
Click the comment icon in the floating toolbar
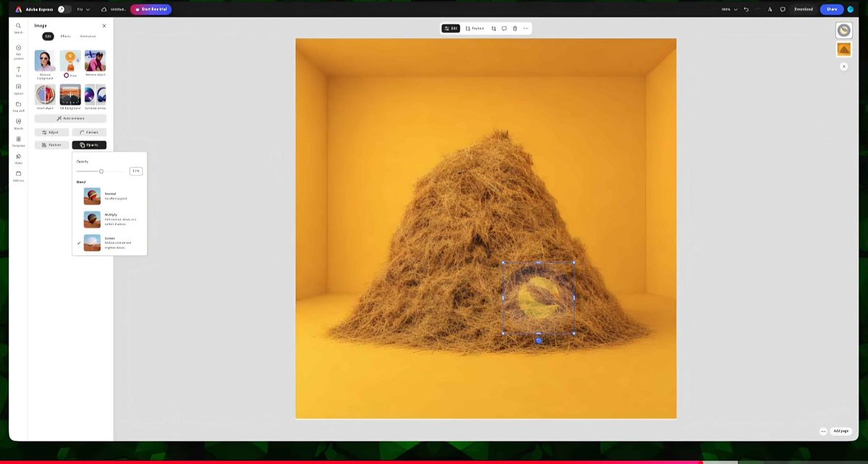tap(504, 28)
